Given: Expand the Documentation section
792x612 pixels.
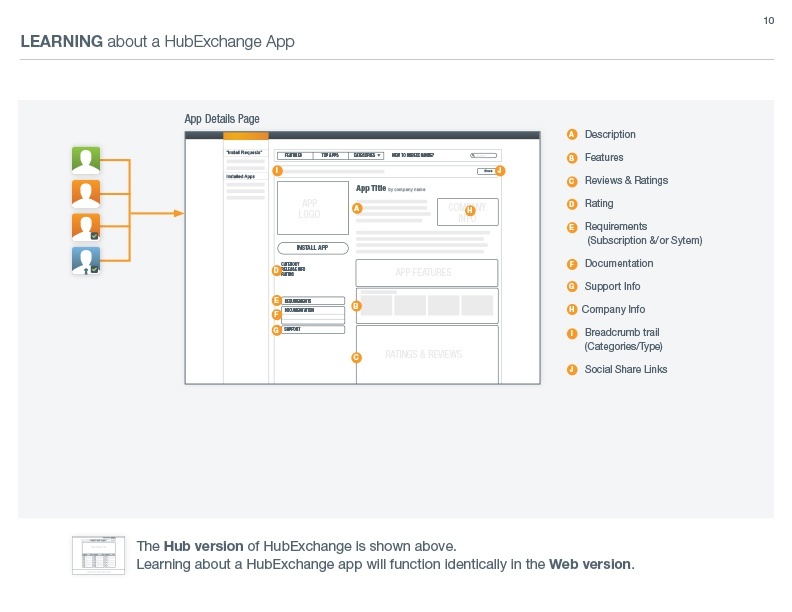Looking at the screenshot, I should tap(313, 311).
